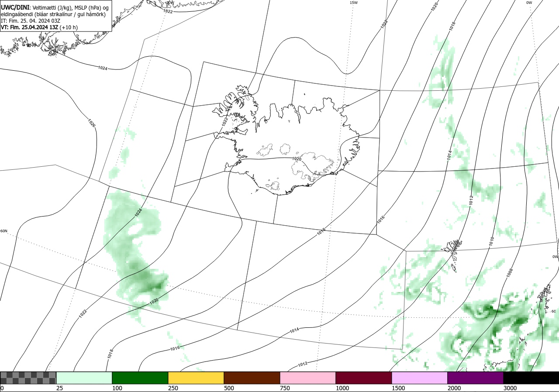Click the 1022 isobar label over the Westfjords
The image size is (559, 392).
(x=224, y=121)
